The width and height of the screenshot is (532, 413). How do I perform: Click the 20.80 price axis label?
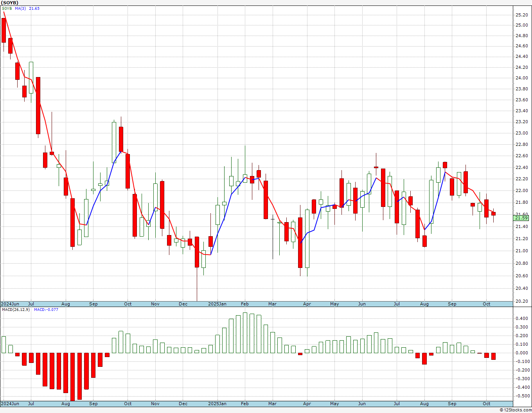pos(522,263)
